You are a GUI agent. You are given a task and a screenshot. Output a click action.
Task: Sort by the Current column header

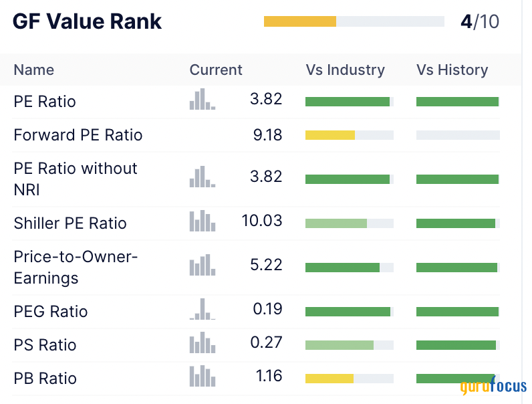(x=216, y=70)
